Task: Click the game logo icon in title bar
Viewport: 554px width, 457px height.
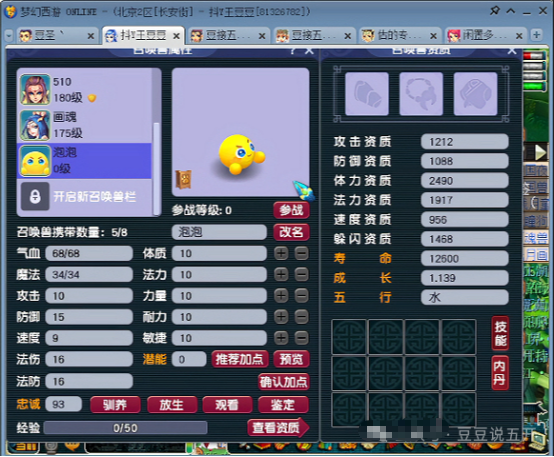Action: (10, 11)
